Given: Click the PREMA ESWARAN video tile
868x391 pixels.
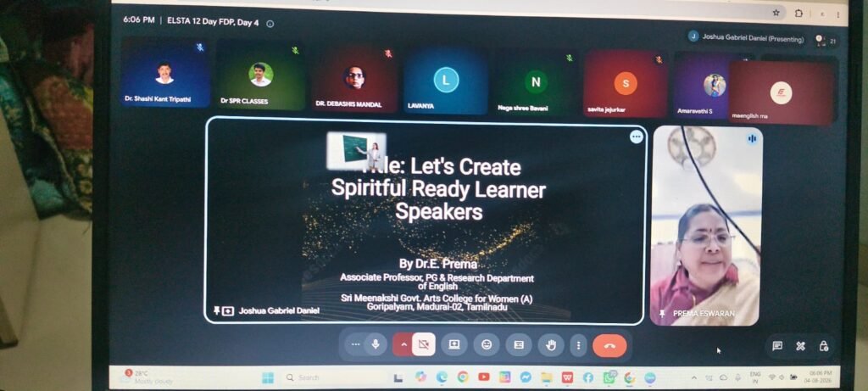Looking at the screenshot, I should coord(706,226).
